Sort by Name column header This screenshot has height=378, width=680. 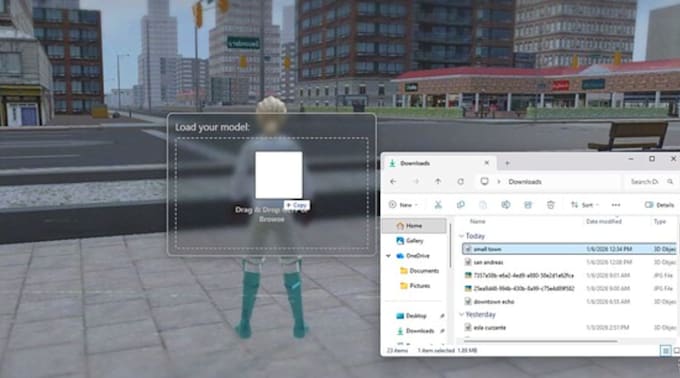pos(477,222)
